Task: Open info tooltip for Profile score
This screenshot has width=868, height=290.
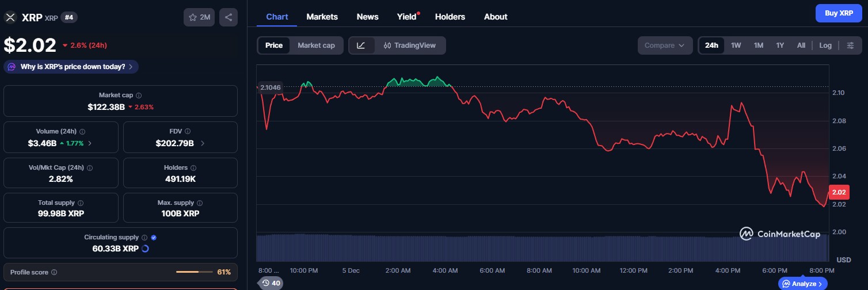Action: point(54,272)
